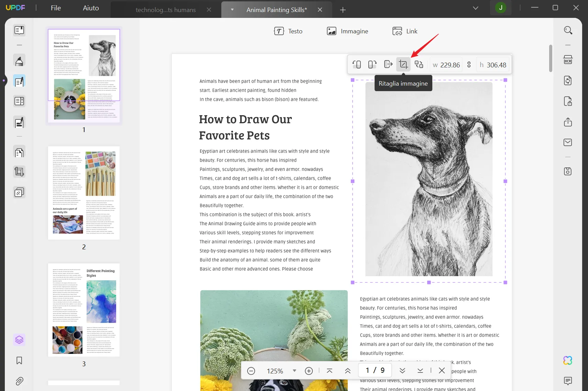588x391 pixels.
Task: Open the Bookmarks panel icon
Action: [19, 360]
